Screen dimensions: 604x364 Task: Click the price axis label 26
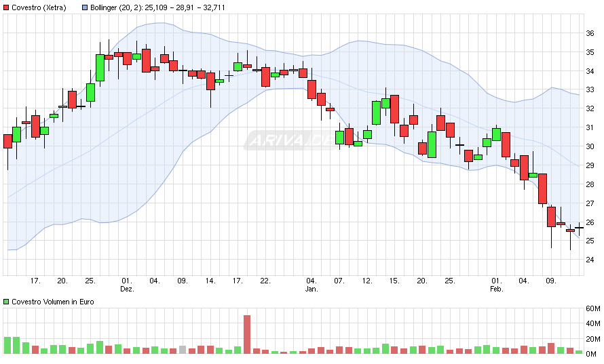point(590,222)
